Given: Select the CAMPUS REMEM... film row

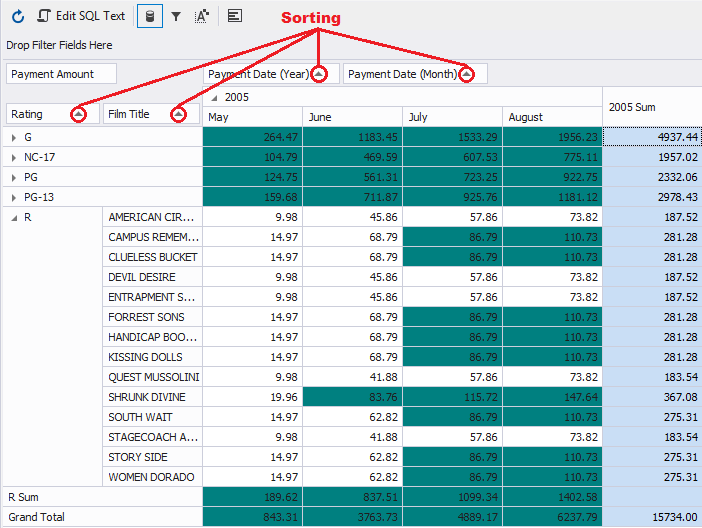Looking at the screenshot, I should [153, 237].
